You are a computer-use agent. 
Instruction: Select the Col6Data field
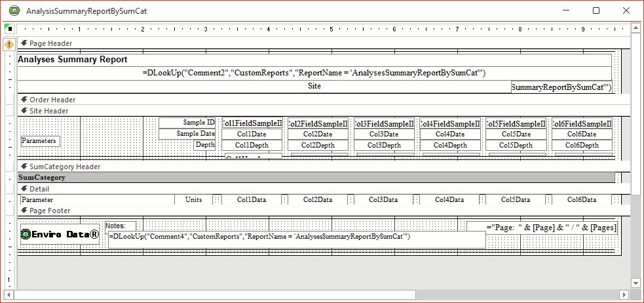point(582,200)
